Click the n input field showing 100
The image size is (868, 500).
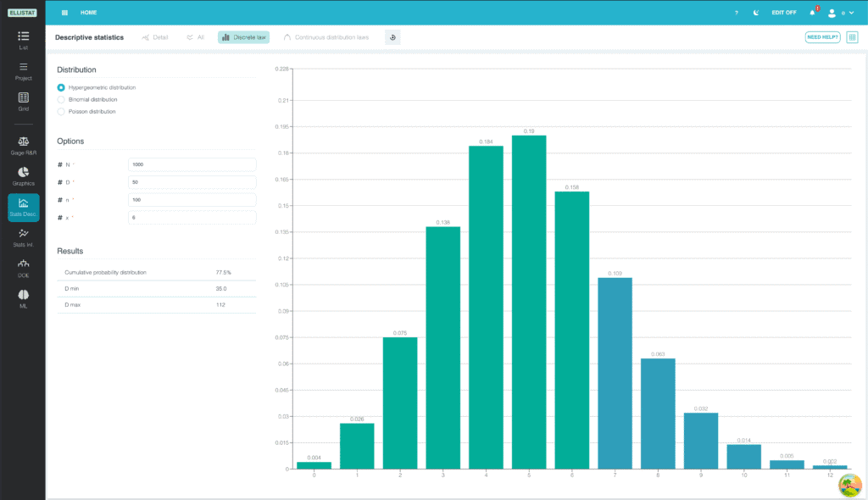click(x=192, y=200)
